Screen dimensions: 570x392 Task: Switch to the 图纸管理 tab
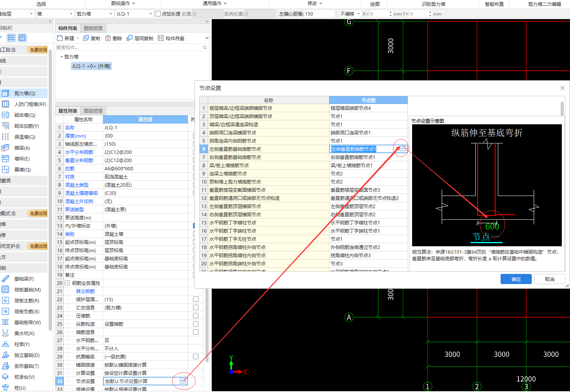coord(93,28)
